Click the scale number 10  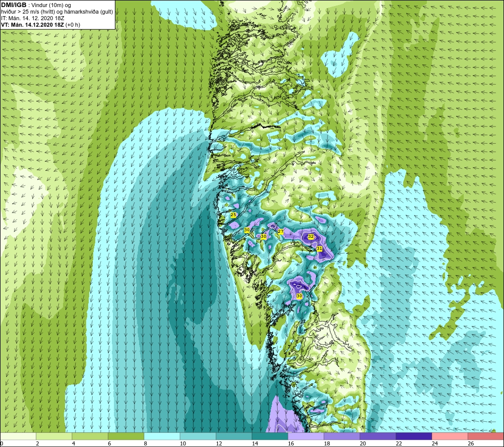click(183, 443)
